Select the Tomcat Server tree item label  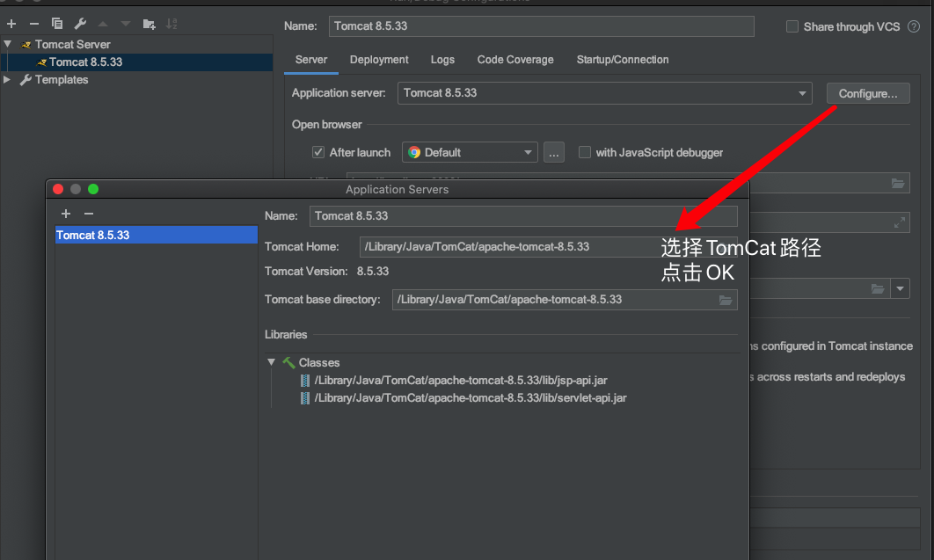point(73,44)
